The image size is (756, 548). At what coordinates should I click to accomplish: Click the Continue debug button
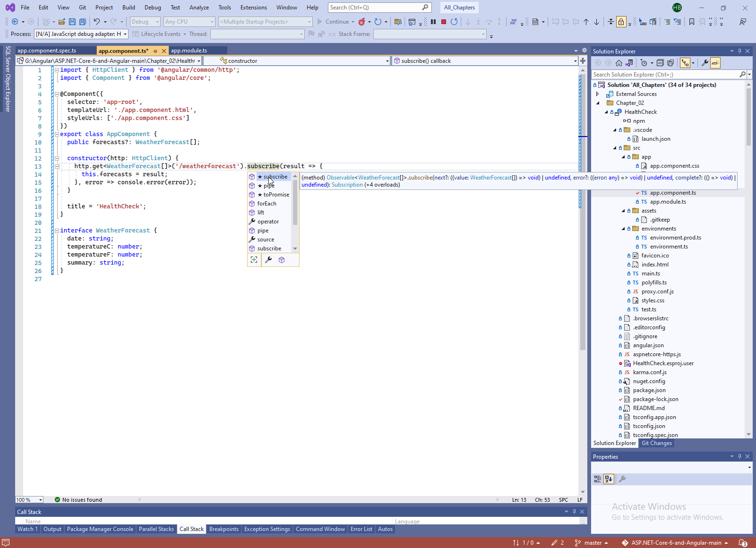[333, 22]
